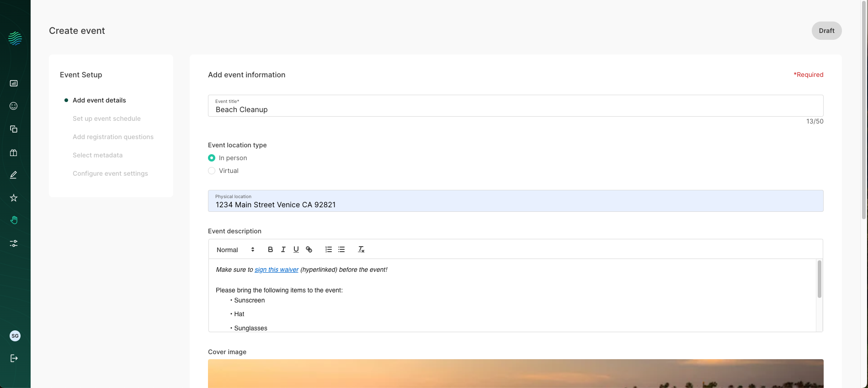Select the Virtual radio button
The width and height of the screenshot is (868, 388).
(212, 171)
